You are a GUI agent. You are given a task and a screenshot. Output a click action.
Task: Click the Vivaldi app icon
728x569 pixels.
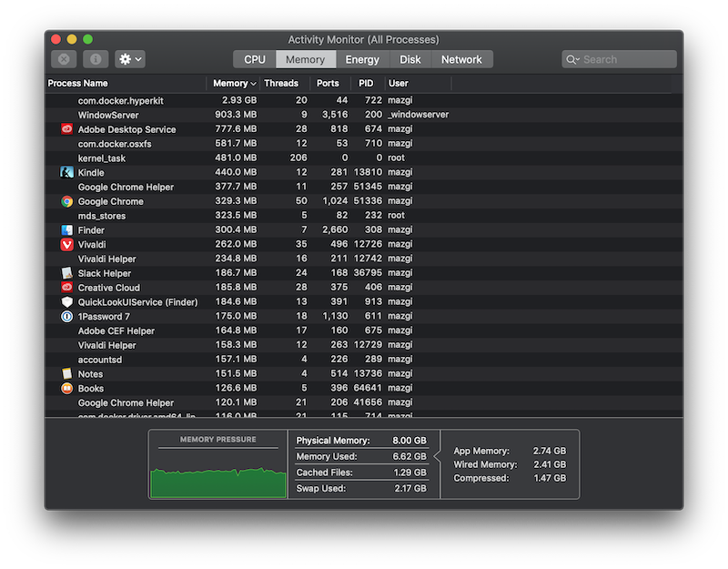click(x=66, y=244)
